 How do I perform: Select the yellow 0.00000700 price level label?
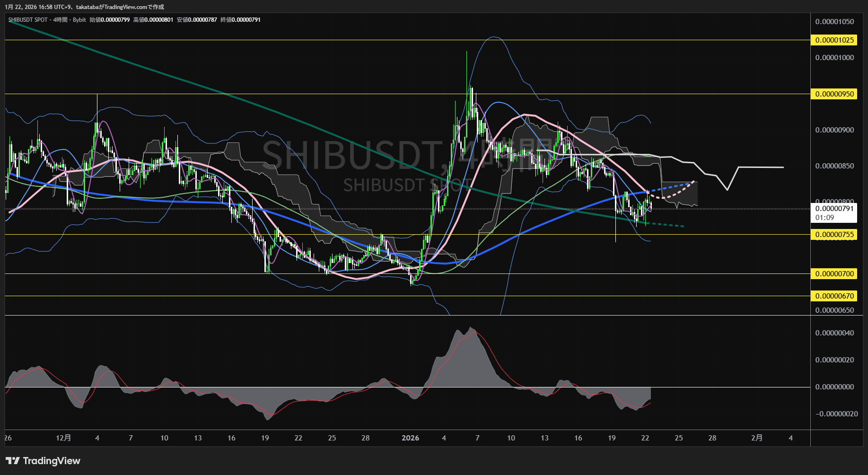coord(834,274)
